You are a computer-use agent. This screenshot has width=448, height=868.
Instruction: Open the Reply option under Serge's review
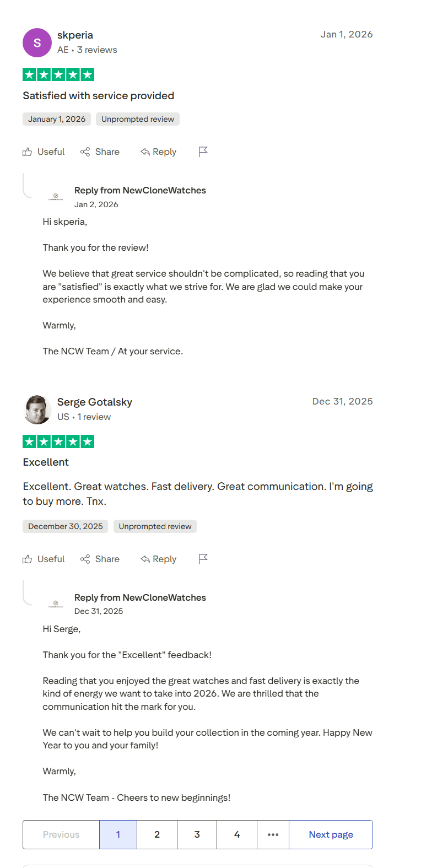coord(159,559)
